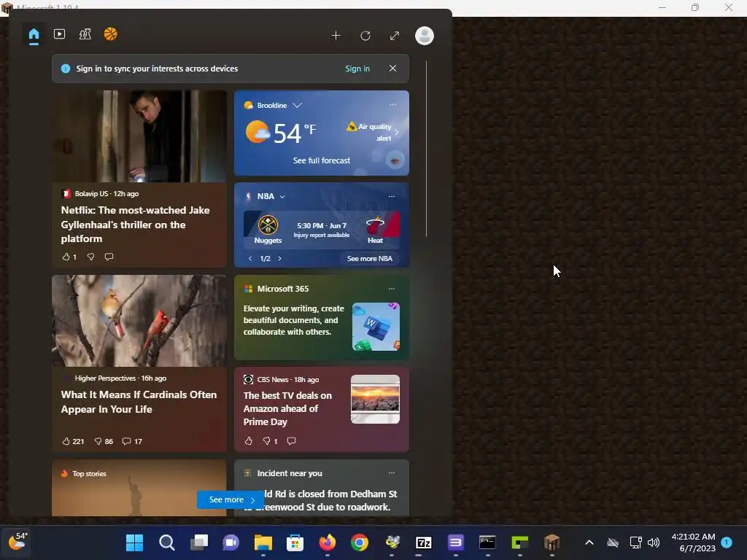Screen dimensions: 747x560
Task: Dismiss the sign-in sync banner
Action: [392, 69]
